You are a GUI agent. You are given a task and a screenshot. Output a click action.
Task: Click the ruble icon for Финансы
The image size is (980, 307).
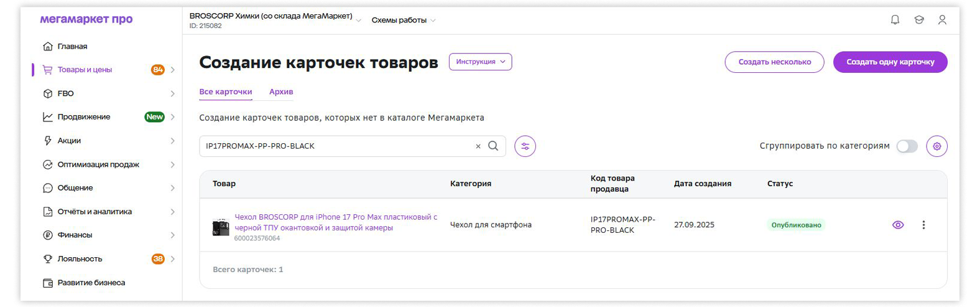tap(48, 235)
